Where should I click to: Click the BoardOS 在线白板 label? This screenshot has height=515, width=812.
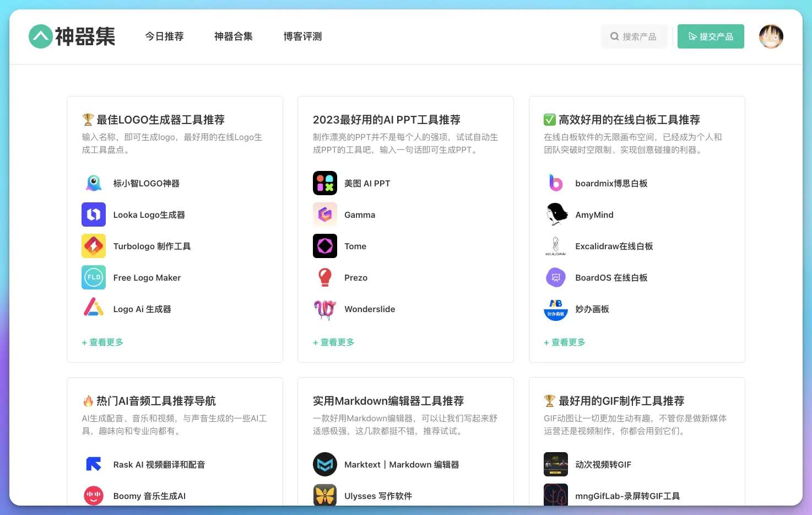611,277
